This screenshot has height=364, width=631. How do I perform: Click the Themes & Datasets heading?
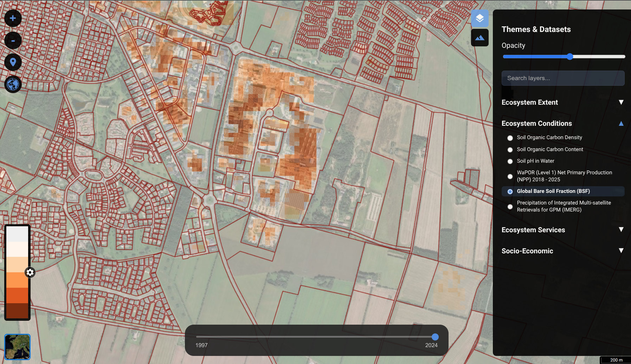(x=536, y=30)
